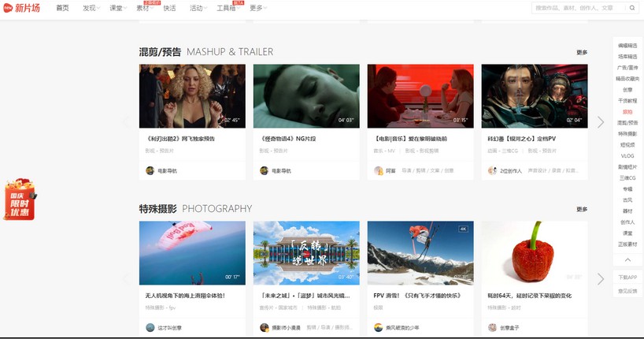
Task: Jump to 创意 in side nav
Action: (627, 90)
